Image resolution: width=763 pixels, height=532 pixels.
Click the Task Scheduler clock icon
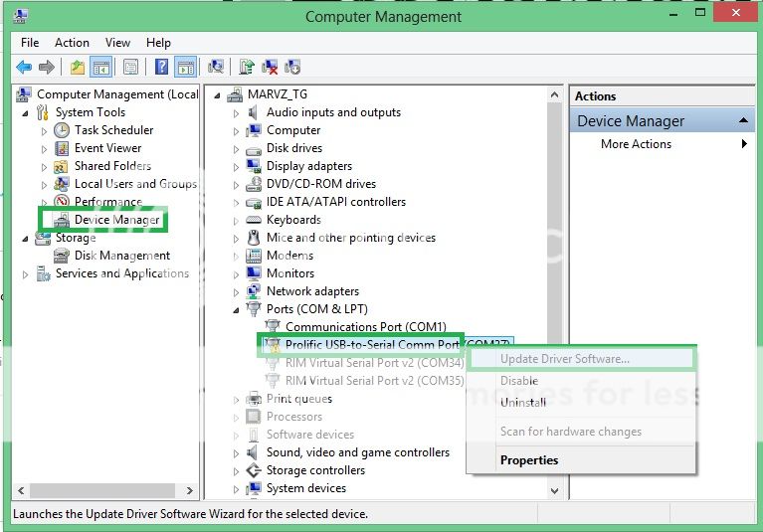tap(62, 130)
